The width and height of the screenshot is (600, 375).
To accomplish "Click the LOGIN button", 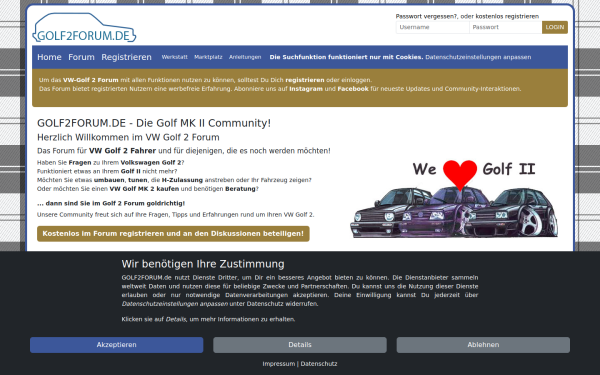I will click(x=555, y=27).
